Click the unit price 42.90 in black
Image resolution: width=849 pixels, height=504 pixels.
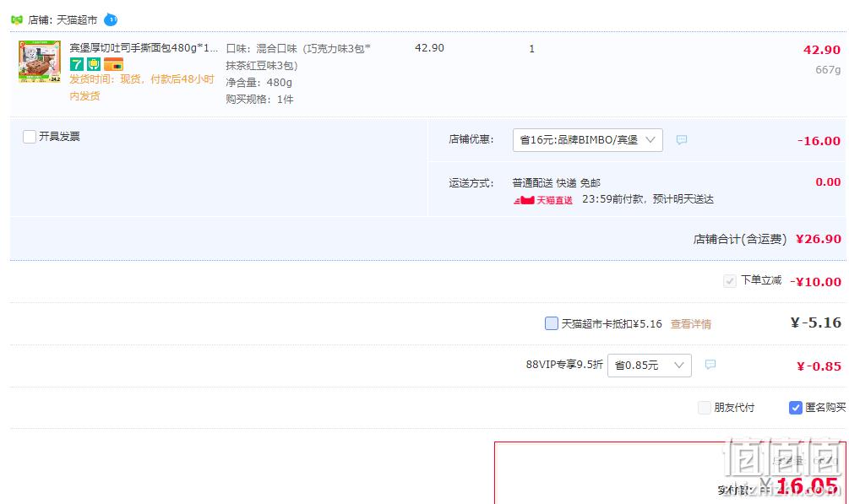[x=429, y=48]
